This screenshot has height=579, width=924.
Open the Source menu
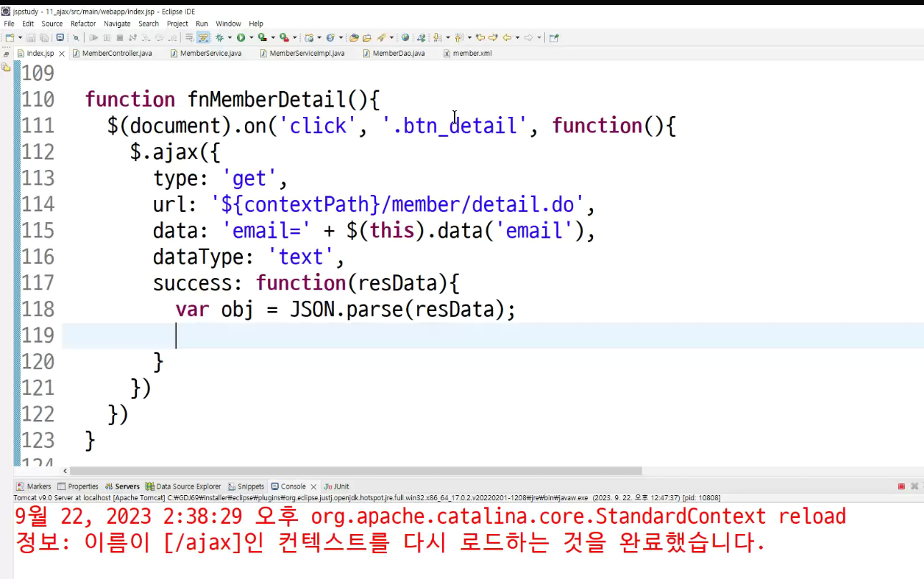52,24
